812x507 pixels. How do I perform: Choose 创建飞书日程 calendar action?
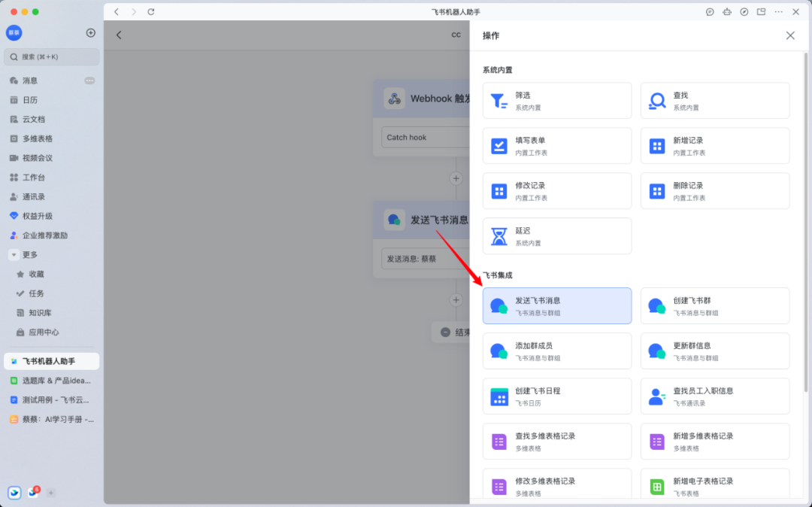click(556, 396)
